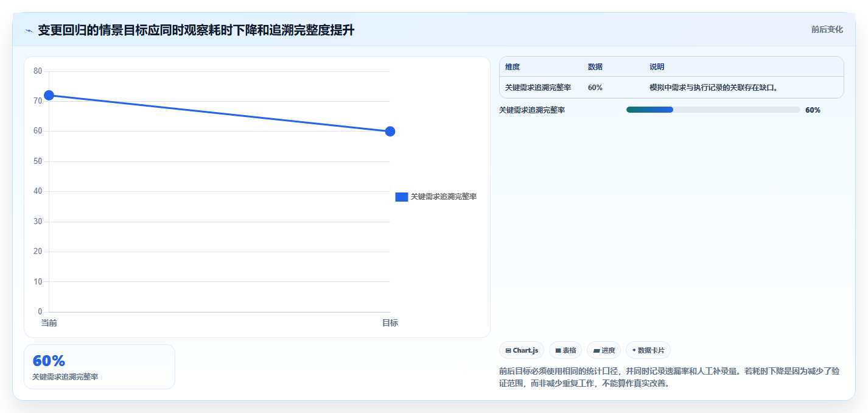Click the y-axis tick label 40
The image size is (868, 413).
[x=38, y=191]
